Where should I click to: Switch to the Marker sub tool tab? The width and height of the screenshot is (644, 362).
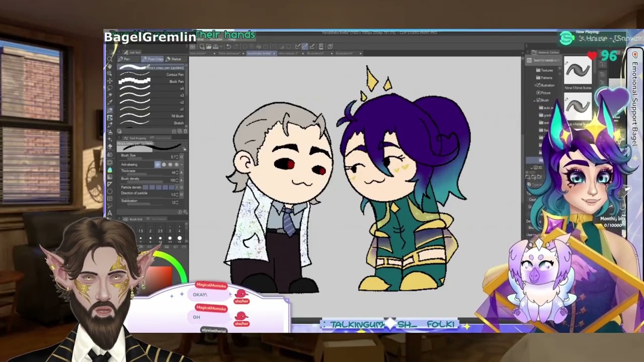pos(174,59)
